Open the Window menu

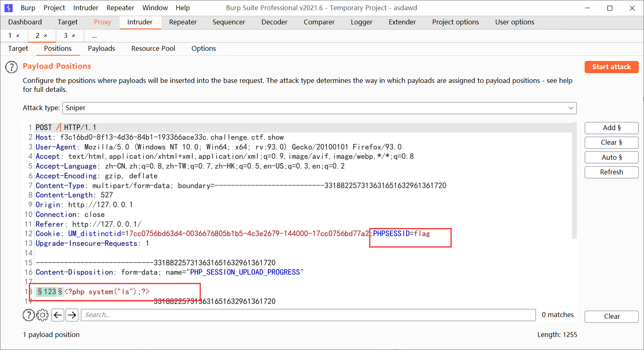[155, 8]
